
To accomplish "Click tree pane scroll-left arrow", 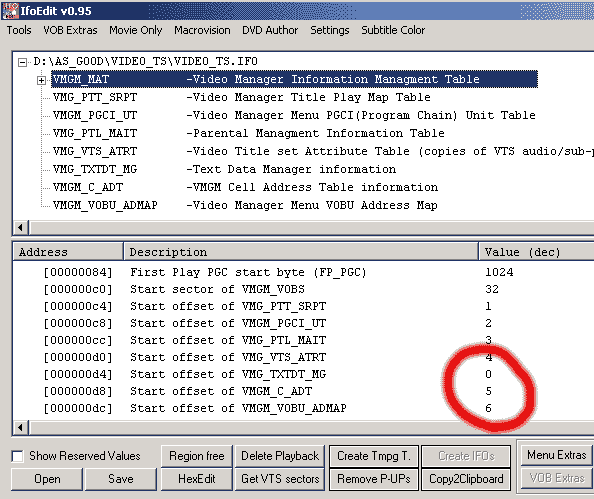I will coord(21,228).
